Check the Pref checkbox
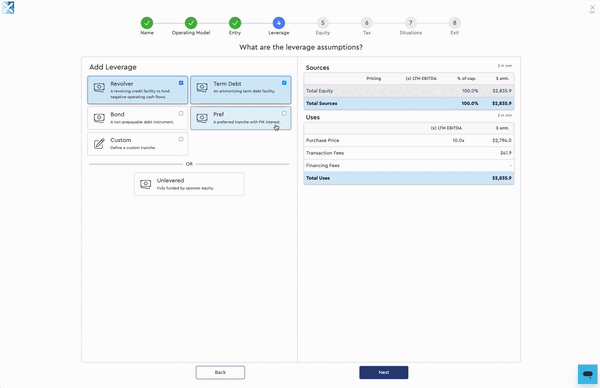The image size is (600, 388). (x=284, y=113)
